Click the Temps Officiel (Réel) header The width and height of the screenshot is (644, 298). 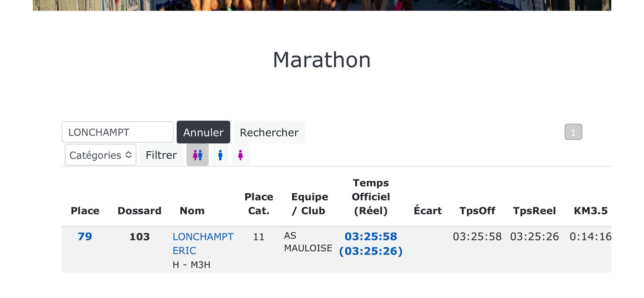coord(371,197)
